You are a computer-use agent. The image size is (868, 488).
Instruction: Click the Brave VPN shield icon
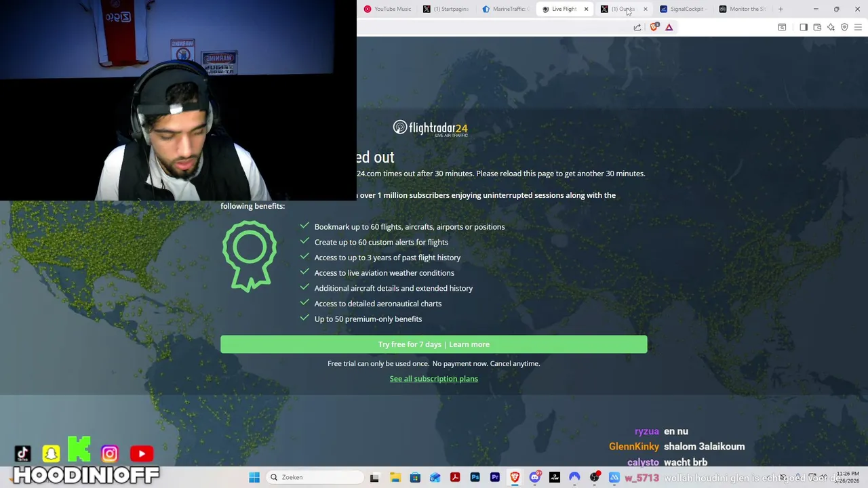click(844, 27)
